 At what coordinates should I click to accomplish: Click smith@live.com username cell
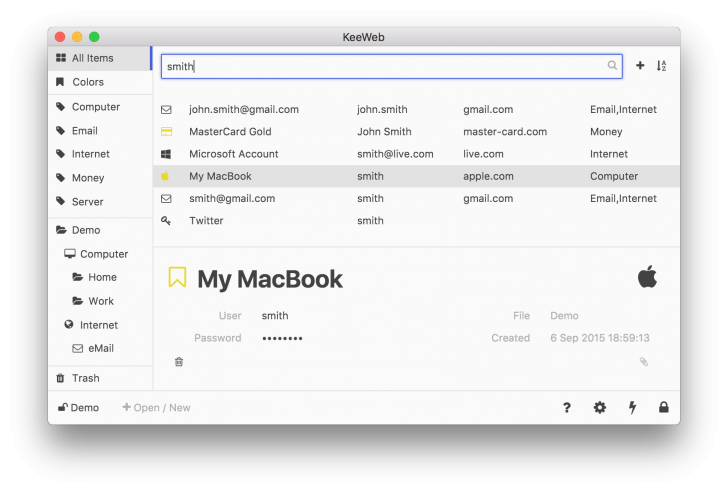coord(395,154)
